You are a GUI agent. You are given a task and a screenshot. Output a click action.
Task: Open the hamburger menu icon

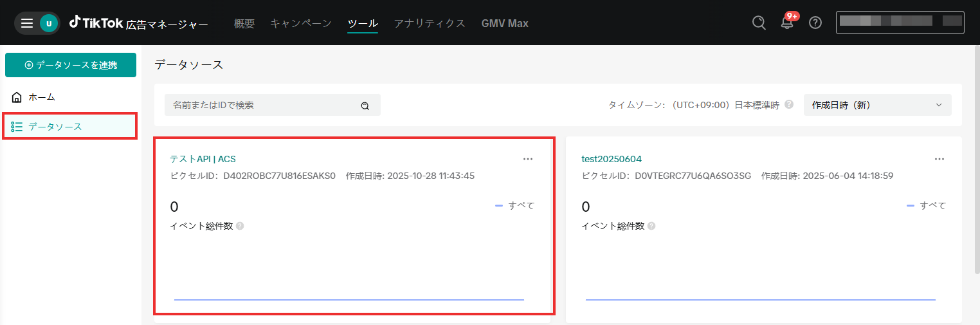click(26, 23)
